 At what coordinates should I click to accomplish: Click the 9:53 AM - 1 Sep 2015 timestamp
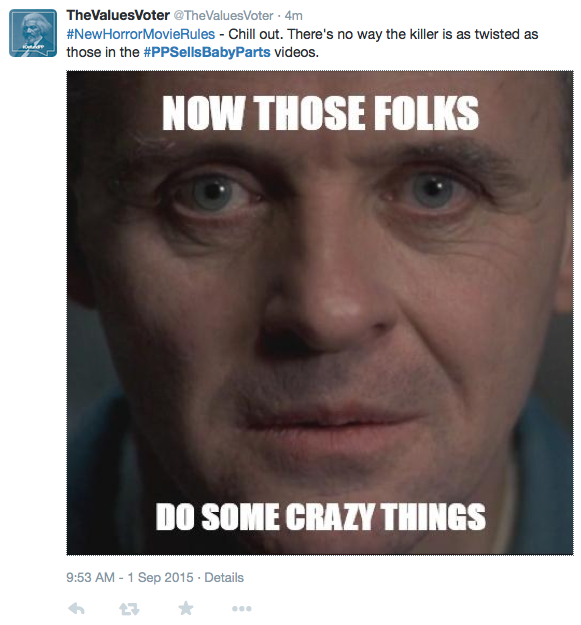130,577
